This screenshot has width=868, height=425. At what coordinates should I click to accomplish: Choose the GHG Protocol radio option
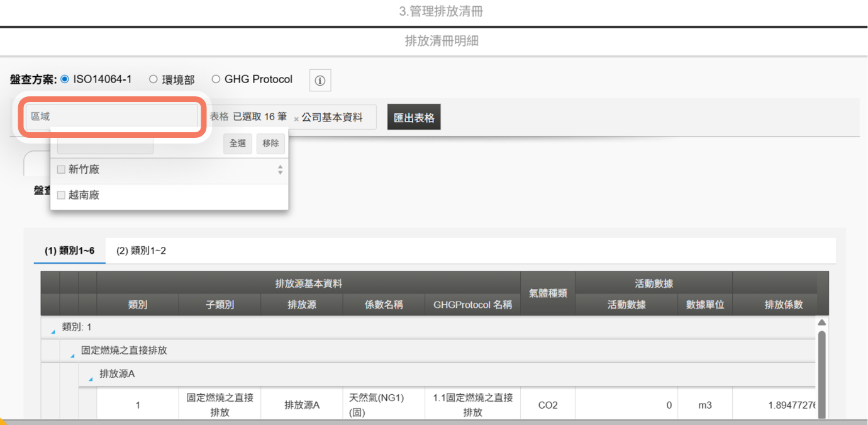(216, 79)
